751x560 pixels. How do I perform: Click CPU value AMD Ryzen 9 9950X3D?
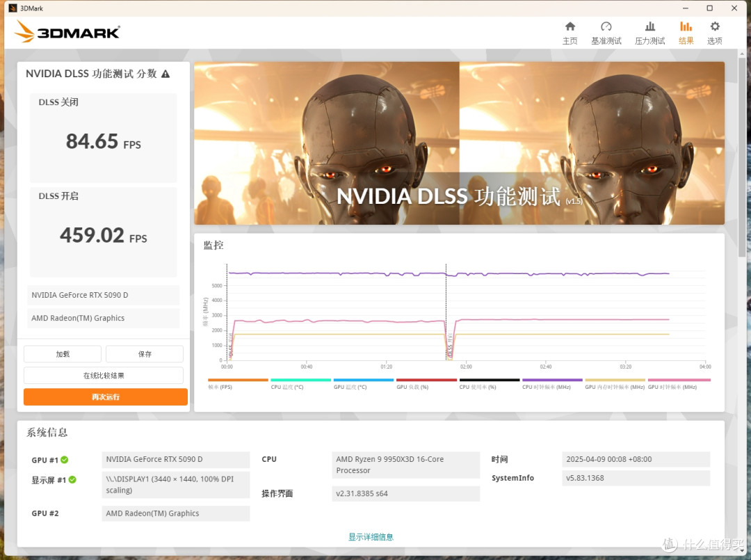click(405, 465)
